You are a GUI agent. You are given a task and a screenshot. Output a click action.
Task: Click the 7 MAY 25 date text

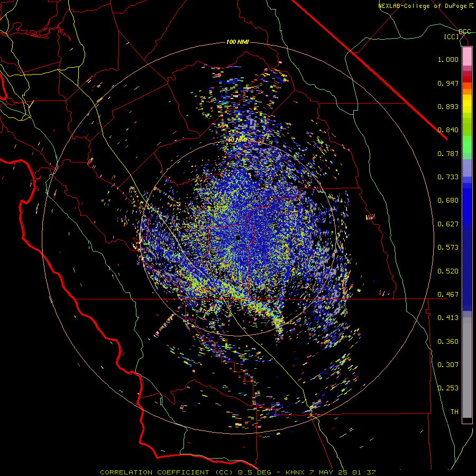click(328, 472)
